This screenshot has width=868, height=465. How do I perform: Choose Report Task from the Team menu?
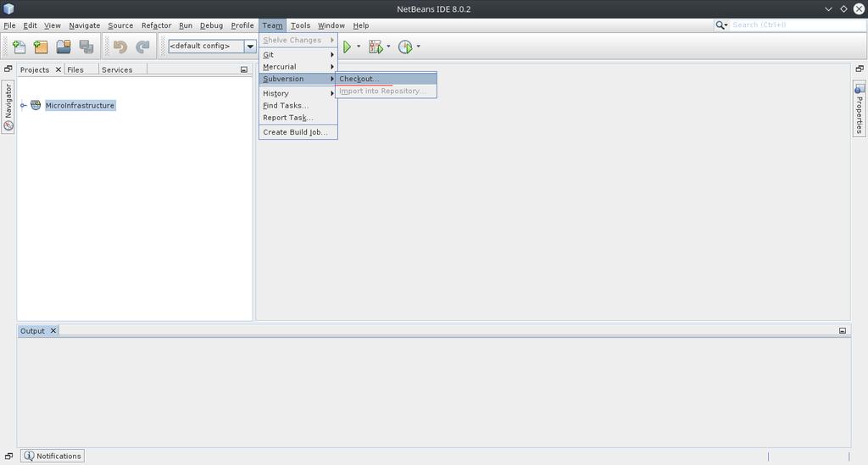298,118
